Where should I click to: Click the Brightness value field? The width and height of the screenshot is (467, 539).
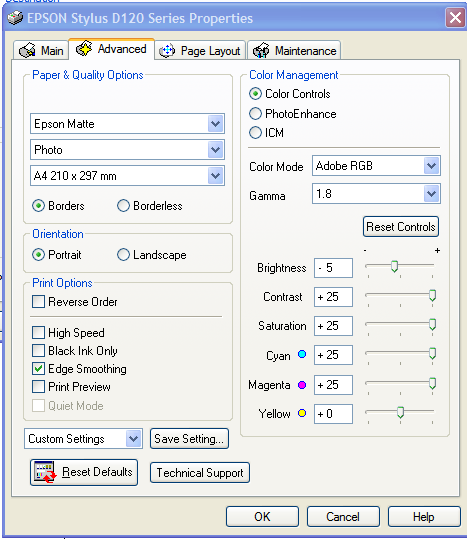[333, 268]
